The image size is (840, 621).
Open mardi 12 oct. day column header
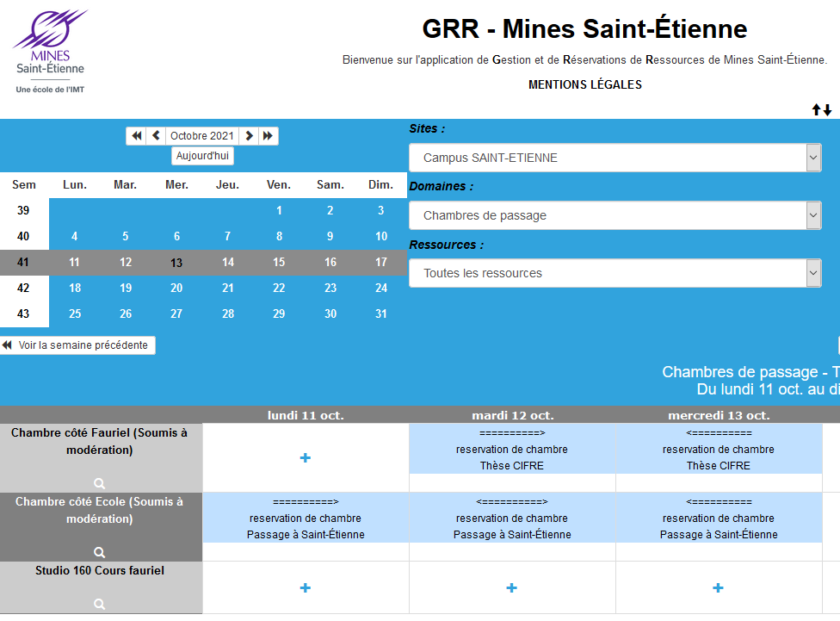pyautogui.click(x=513, y=416)
